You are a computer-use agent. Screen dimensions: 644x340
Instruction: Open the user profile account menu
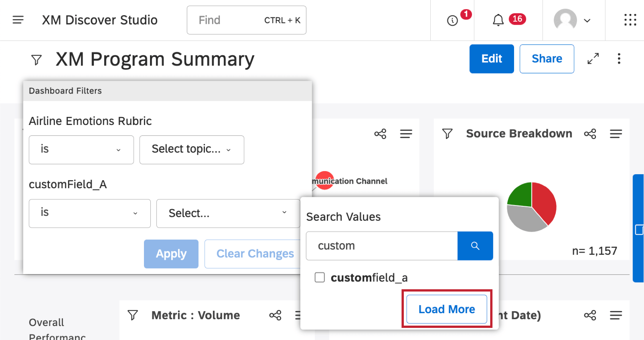(572, 20)
